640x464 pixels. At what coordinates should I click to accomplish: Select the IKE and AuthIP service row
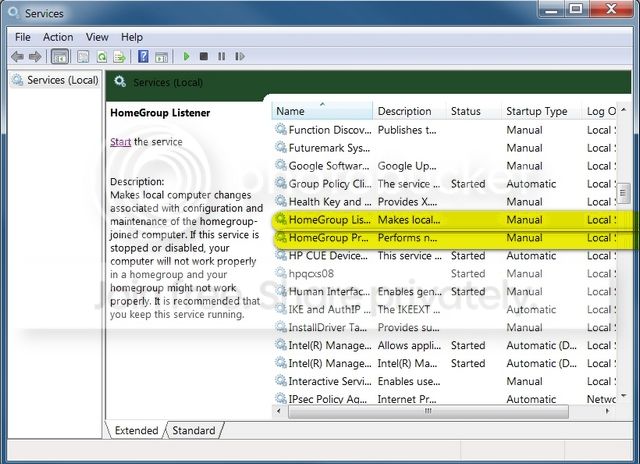point(444,310)
